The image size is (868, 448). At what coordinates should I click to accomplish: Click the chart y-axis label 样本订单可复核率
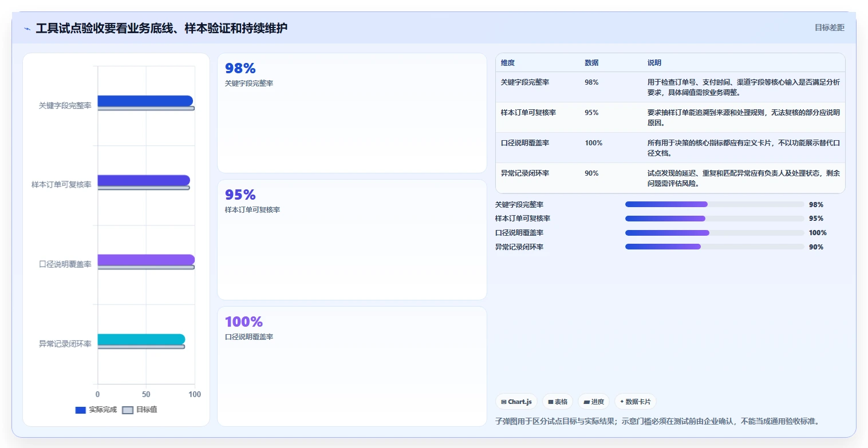point(61,185)
